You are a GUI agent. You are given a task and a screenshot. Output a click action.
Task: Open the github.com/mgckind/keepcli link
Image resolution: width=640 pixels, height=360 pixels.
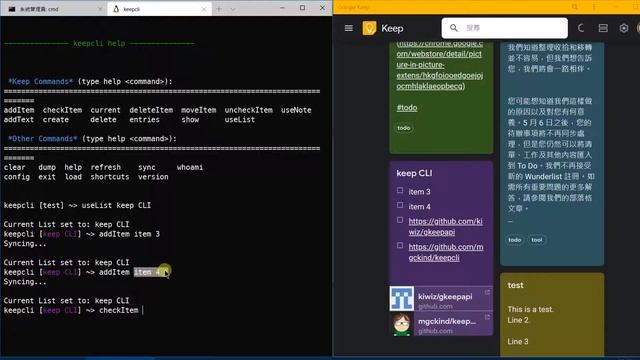tap(446, 252)
